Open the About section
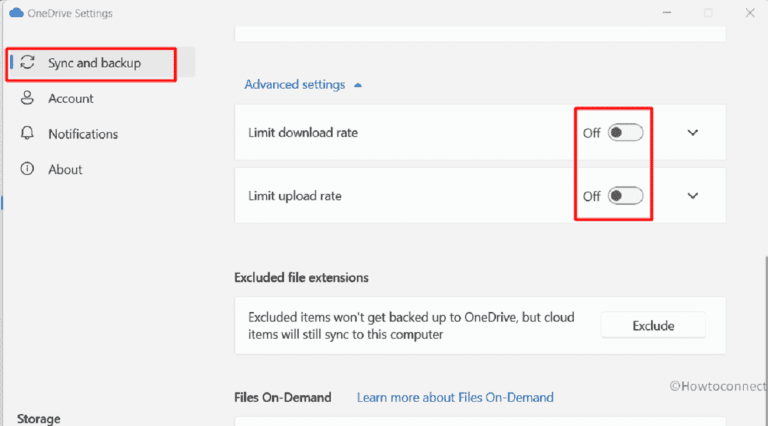The image size is (768, 426). click(65, 169)
